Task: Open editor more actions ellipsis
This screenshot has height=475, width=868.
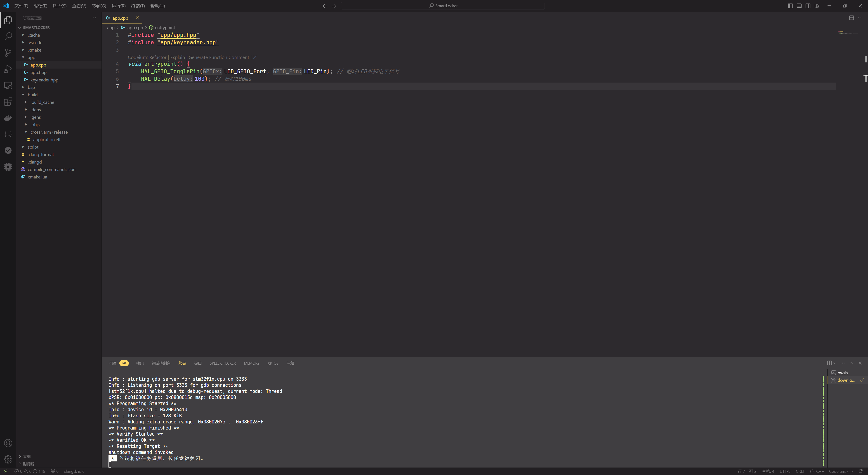Action: tap(860, 18)
